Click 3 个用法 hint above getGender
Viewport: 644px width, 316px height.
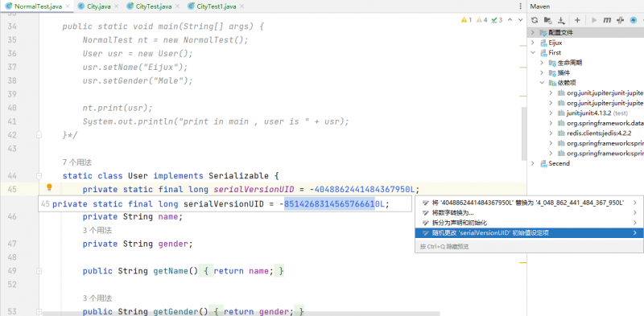point(97,298)
